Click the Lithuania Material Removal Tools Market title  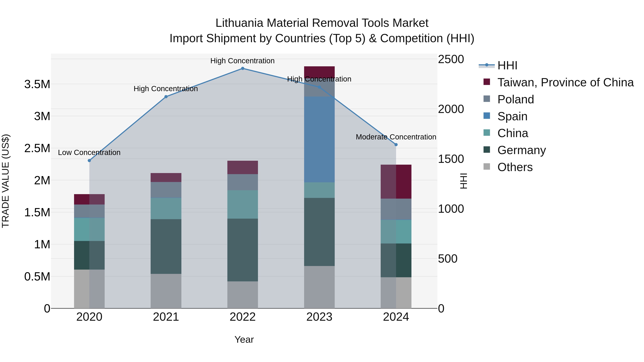click(322, 23)
